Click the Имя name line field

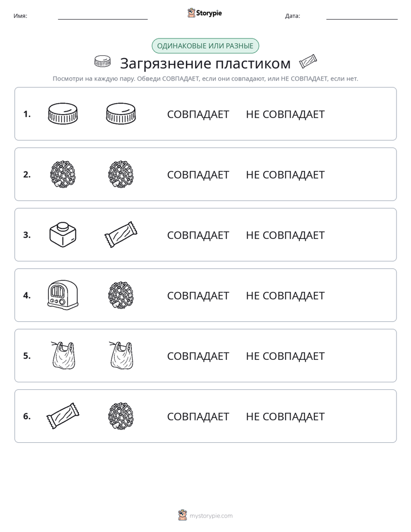(102, 16)
